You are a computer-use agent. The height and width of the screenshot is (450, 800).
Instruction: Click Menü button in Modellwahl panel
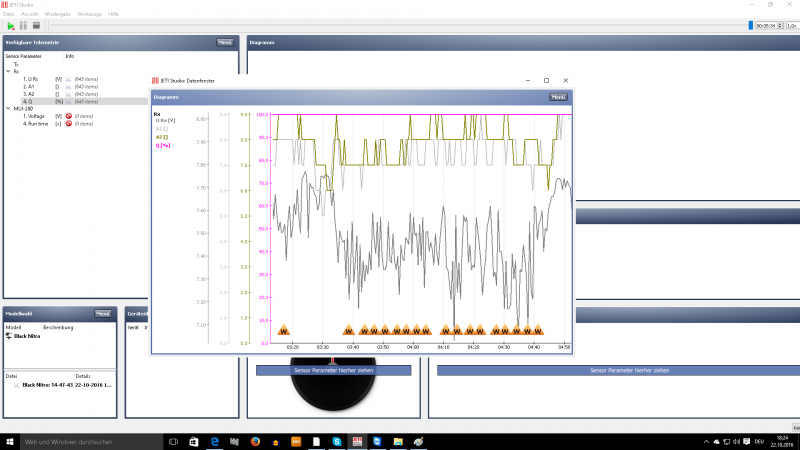point(103,314)
